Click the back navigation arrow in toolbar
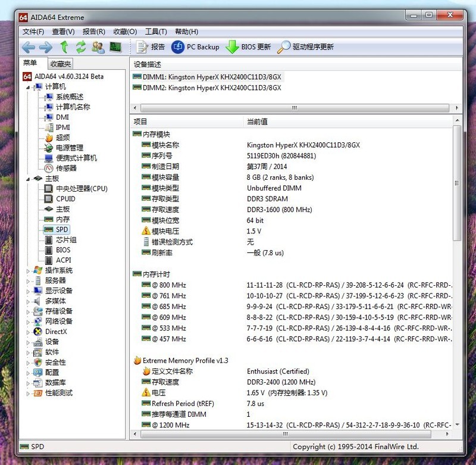The image size is (476, 465). pyautogui.click(x=28, y=47)
